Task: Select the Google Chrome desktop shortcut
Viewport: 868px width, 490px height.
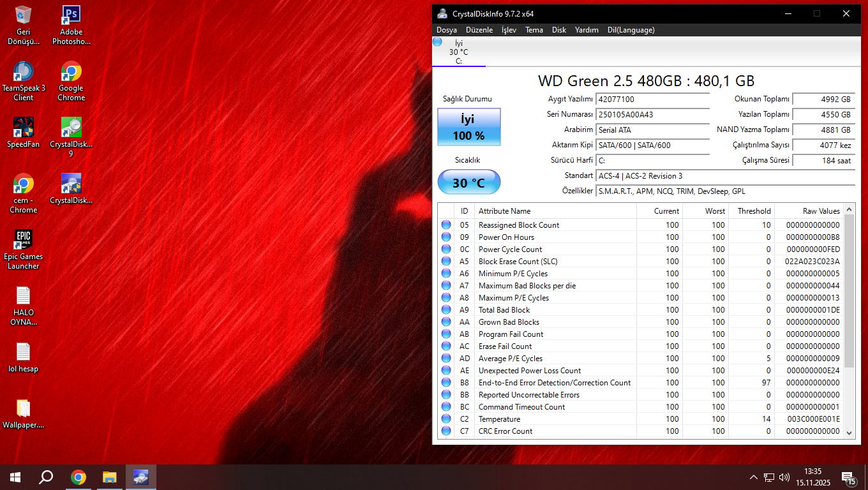Action: (x=71, y=81)
